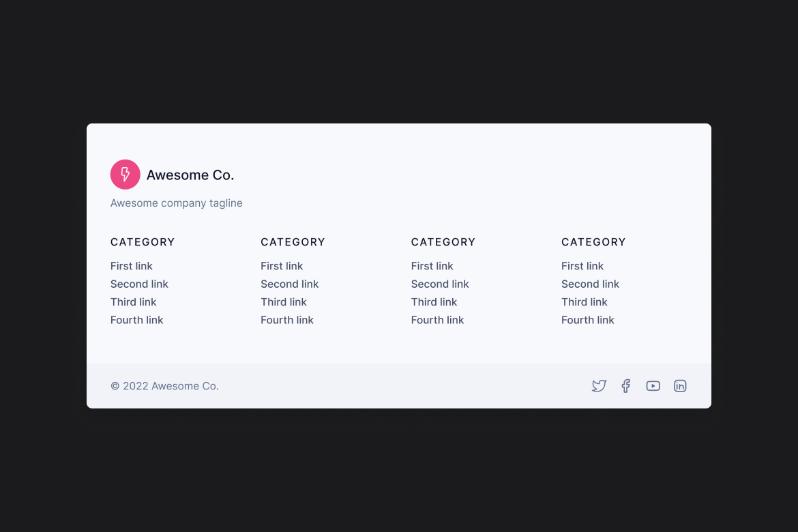The height and width of the screenshot is (532, 798).
Task: Click the second CATEGORY heading
Action: pyautogui.click(x=293, y=242)
